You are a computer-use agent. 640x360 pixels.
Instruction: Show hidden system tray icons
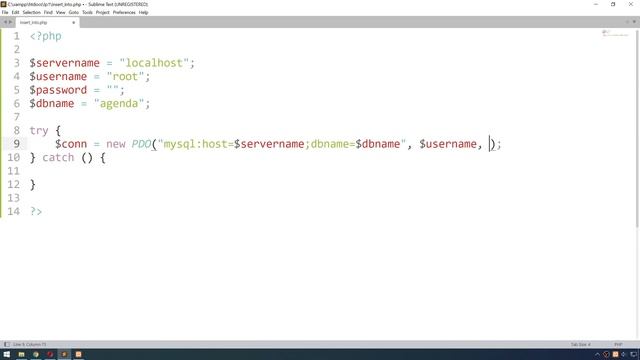pos(597,354)
